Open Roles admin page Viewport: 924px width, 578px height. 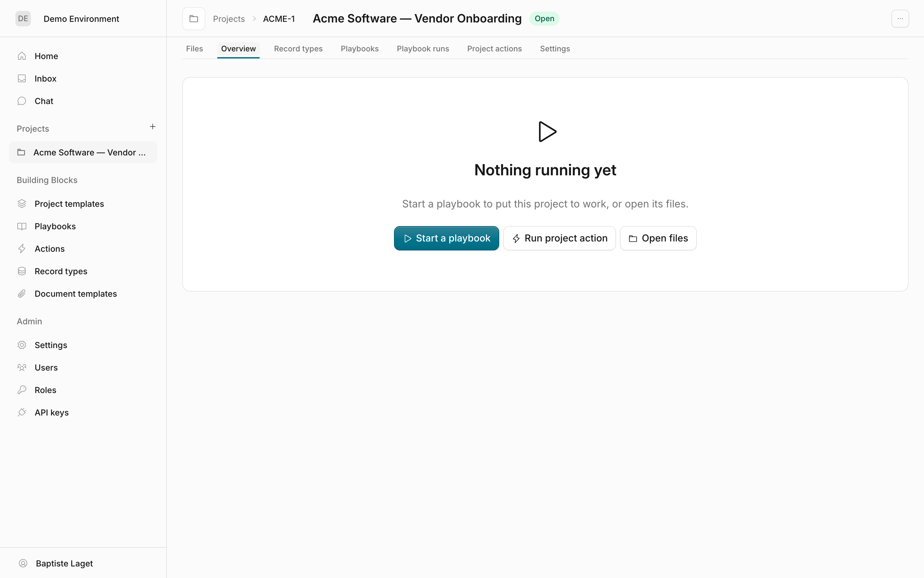[x=83, y=390]
